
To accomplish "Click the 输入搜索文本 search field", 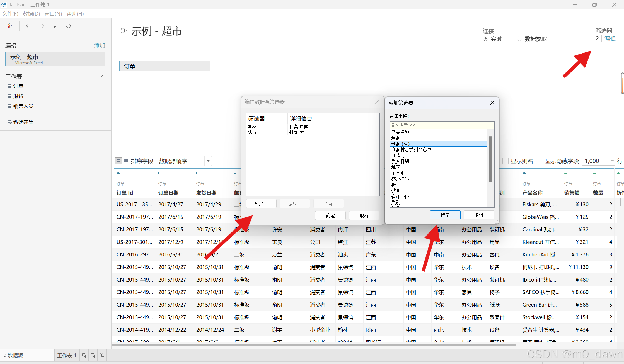I will point(442,125).
